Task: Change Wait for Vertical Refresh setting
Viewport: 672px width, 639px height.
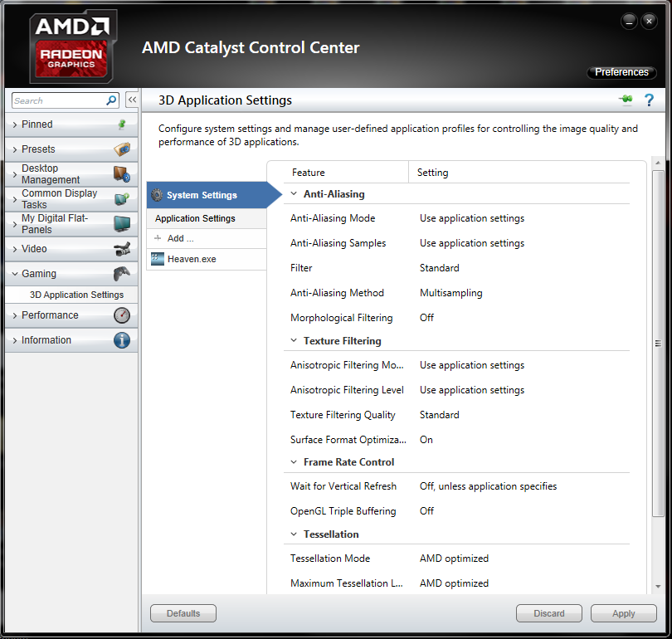Action: 488,486
